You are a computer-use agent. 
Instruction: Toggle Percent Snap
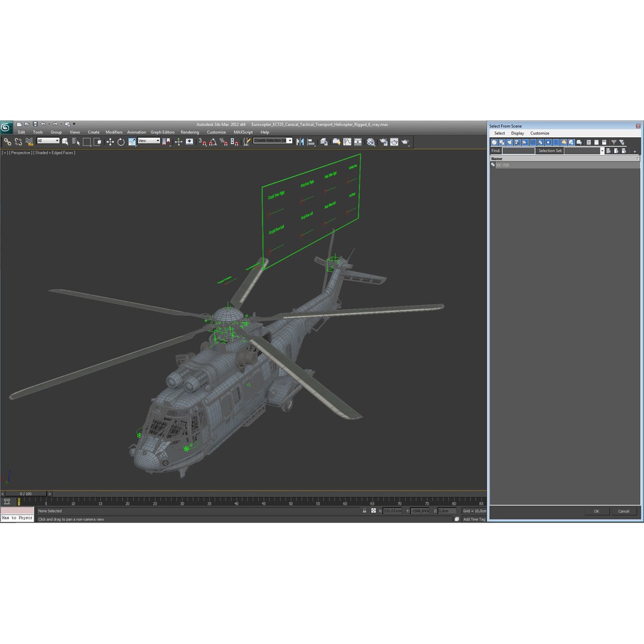point(224,142)
